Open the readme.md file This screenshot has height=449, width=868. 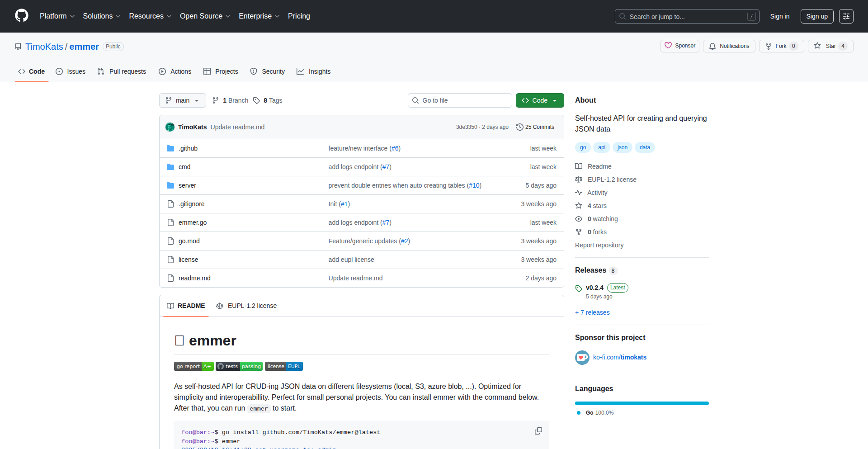pos(194,278)
